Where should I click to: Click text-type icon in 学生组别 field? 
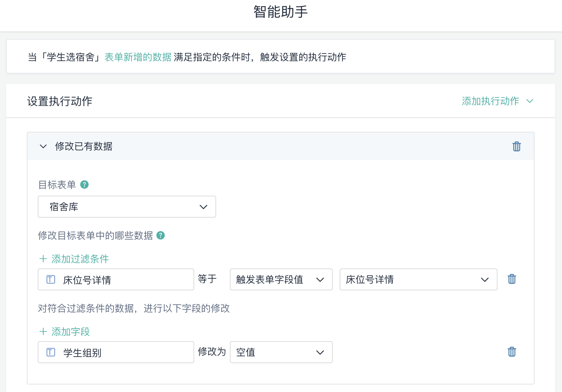pos(51,352)
